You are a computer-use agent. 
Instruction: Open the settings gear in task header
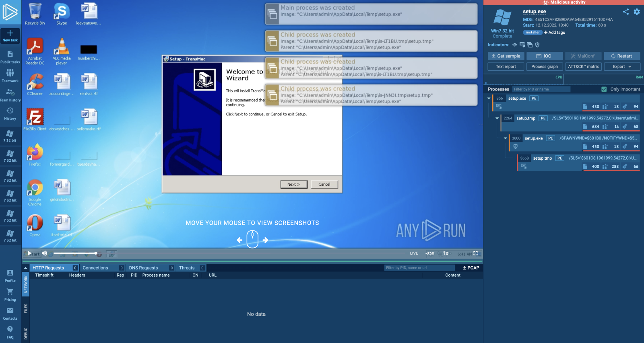pyautogui.click(x=637, y=12)
